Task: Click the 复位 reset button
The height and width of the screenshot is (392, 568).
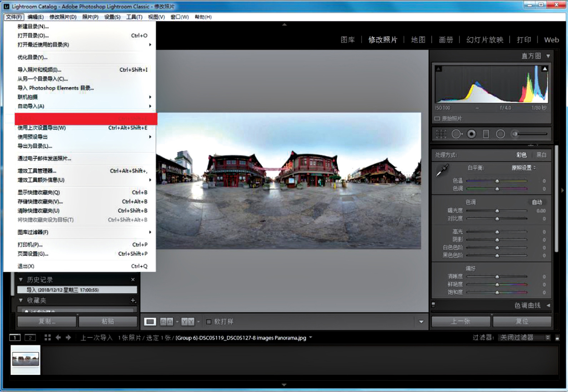Action: coord(522,321)
